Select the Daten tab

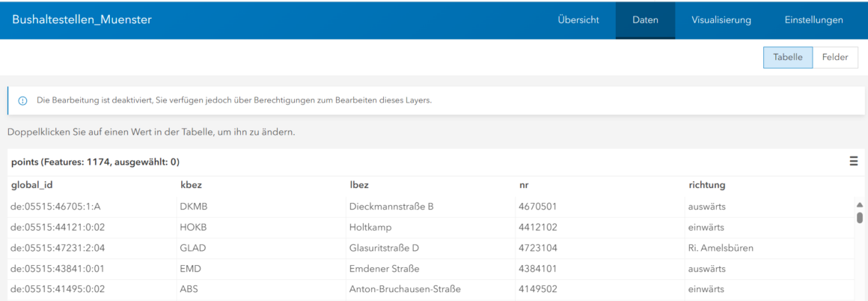[646, 20]
